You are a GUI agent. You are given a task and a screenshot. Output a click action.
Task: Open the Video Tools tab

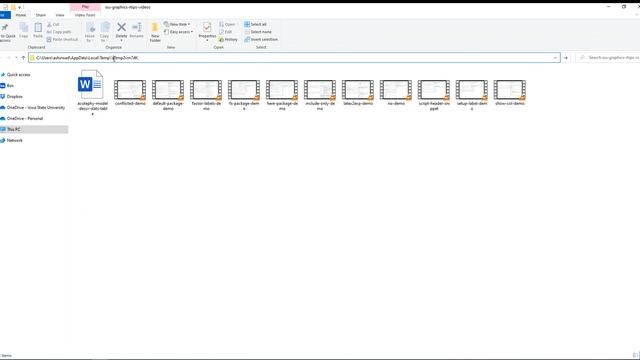click(85, 15)
